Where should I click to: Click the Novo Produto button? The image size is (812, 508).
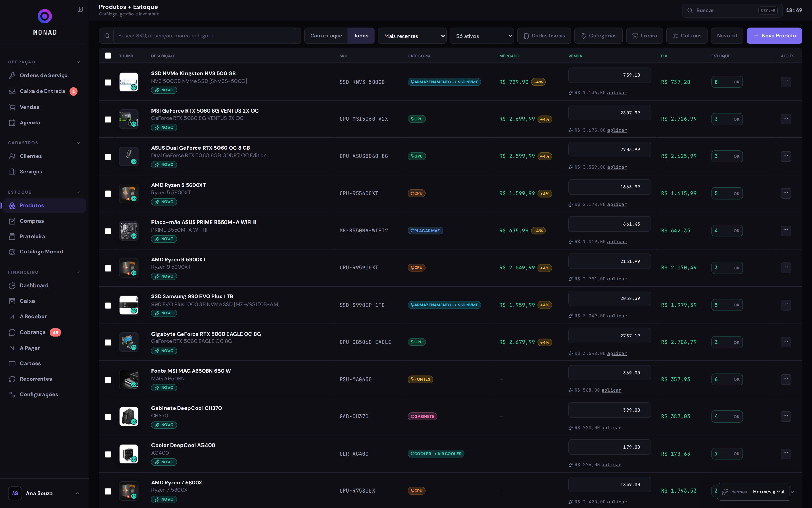pos(774,36)
